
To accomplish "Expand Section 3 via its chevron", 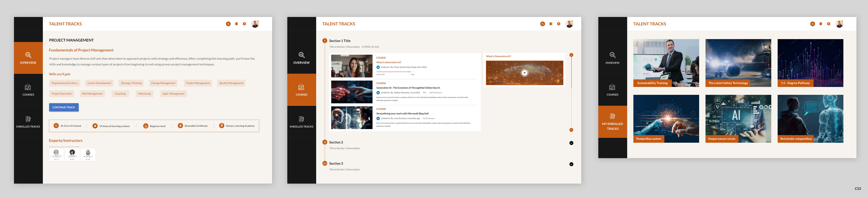I will [571, 164].
